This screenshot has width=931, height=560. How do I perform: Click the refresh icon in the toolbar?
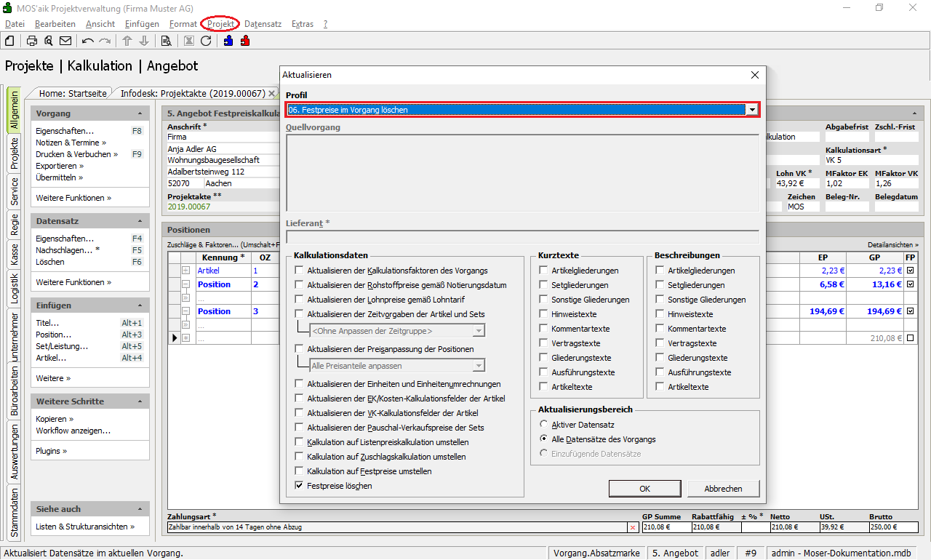[x=206, y=41]
